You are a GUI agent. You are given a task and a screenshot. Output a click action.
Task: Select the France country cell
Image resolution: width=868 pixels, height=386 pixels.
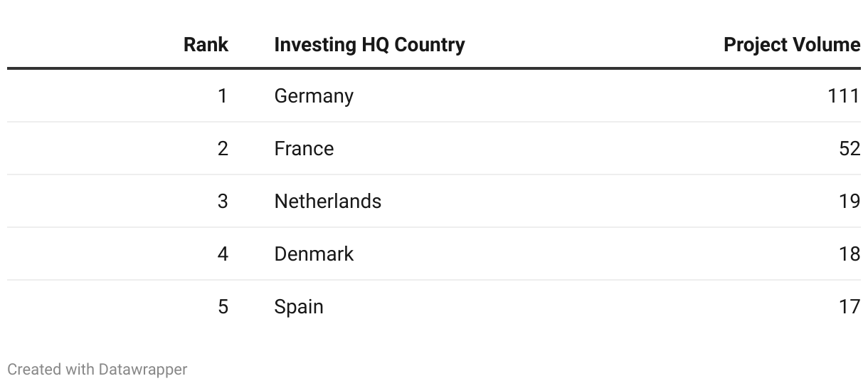(304, 148)
